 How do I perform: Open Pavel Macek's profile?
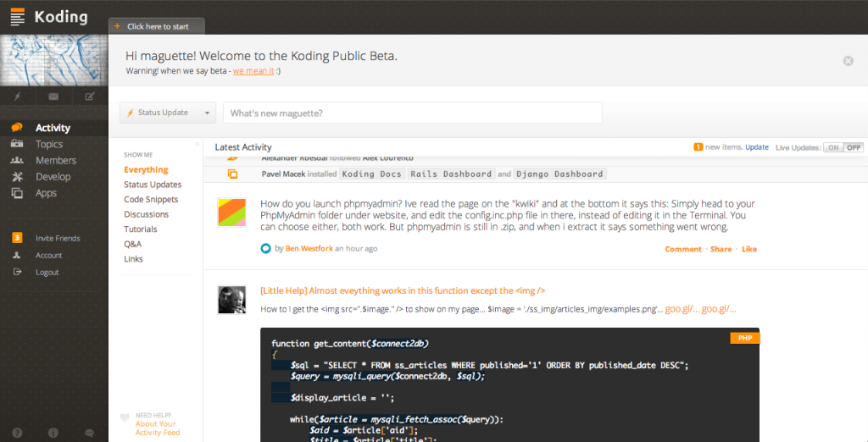coord(283,174)
